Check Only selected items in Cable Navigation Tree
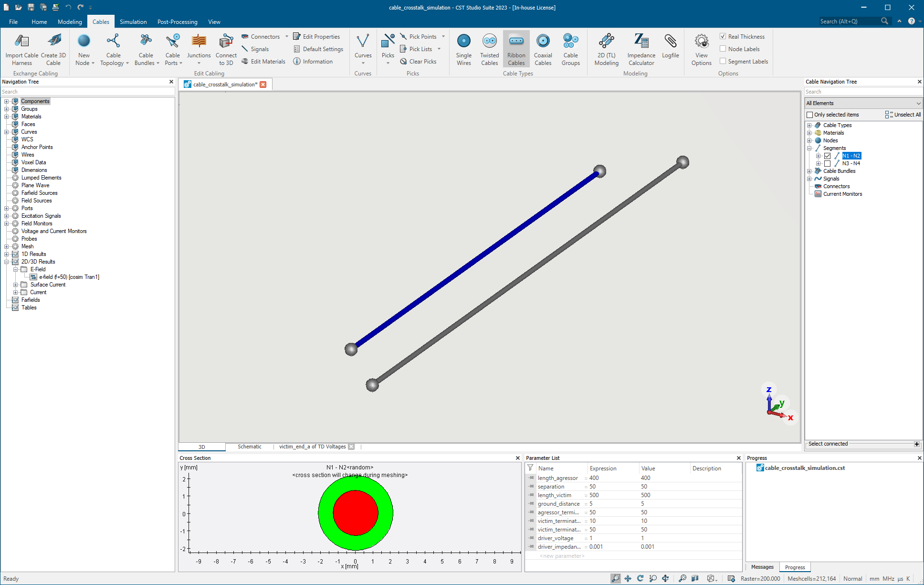 (x=809, y=115)
